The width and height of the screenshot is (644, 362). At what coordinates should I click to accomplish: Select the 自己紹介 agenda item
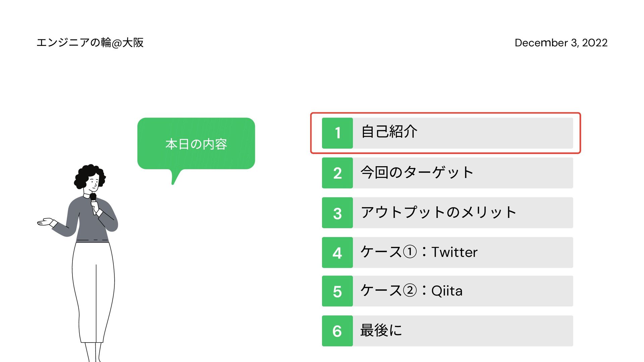pyautogui.click(x=447, y=133)
